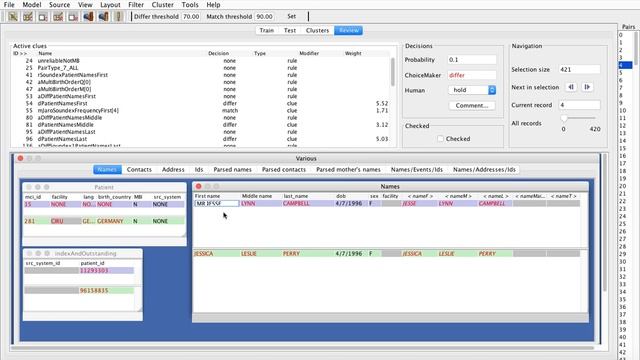Click the edited First name cell
The width and height of the screenshot is (640, 360).
pyautogui.click(x=217, y=203)
